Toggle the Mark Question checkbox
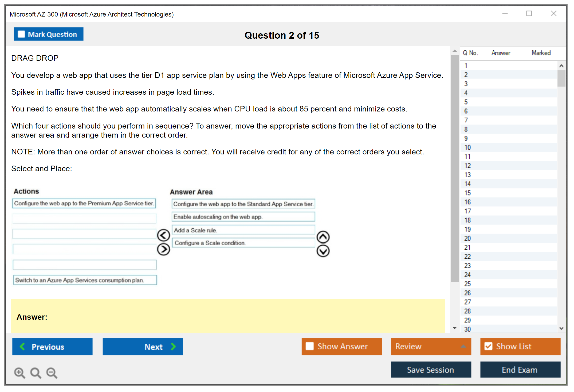The width and height of the screenshot is (574, 392). coord(21,34)
